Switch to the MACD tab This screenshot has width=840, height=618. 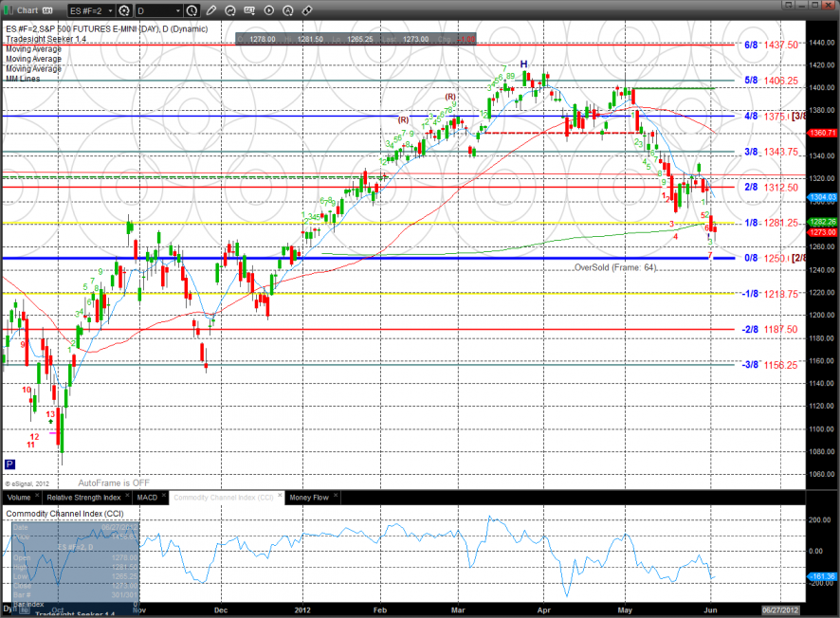pyautogui.click(x=146, y=497)
